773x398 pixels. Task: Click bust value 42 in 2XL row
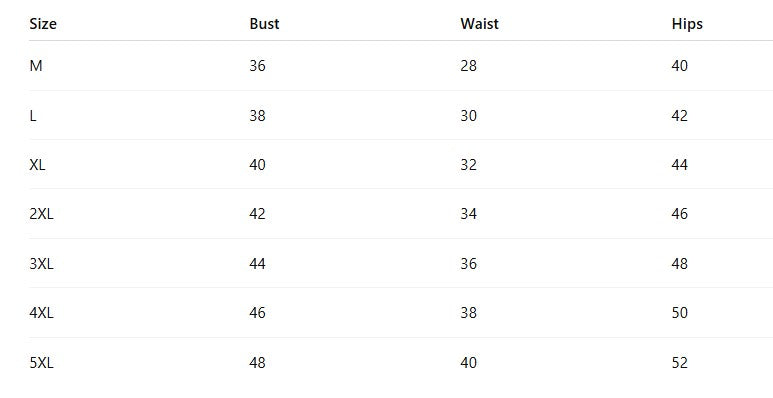click(257, 214)
